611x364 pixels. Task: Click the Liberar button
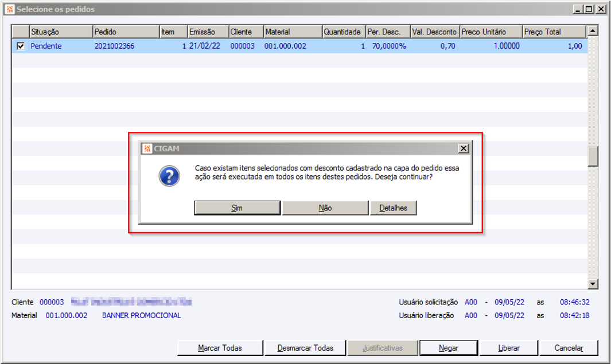(508, 348)
